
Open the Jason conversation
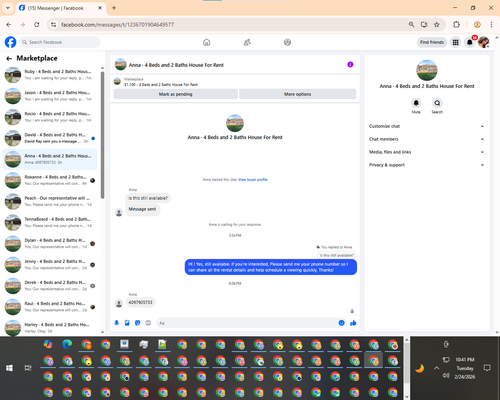50,96
